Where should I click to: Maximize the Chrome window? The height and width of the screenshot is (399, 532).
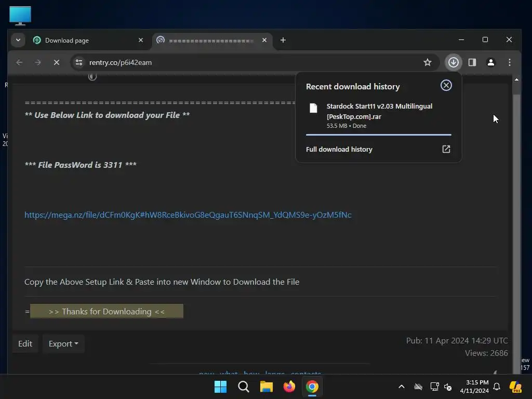click(485, 39)
